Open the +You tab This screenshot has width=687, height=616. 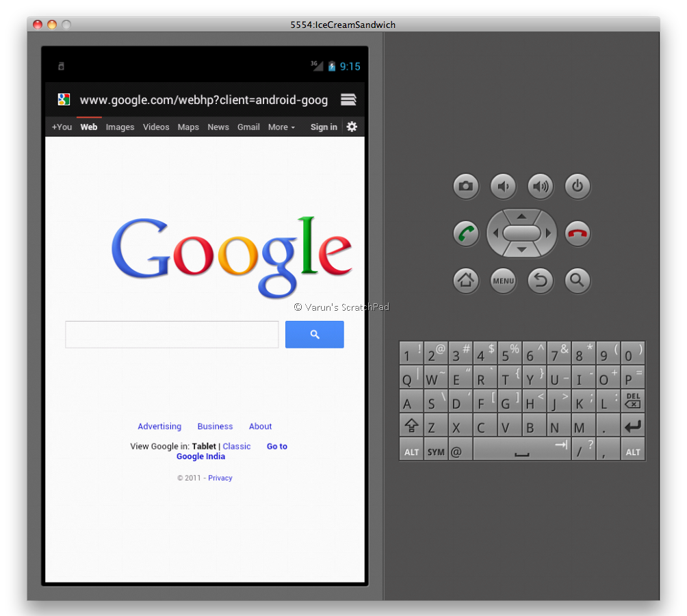tap(62, 127)
